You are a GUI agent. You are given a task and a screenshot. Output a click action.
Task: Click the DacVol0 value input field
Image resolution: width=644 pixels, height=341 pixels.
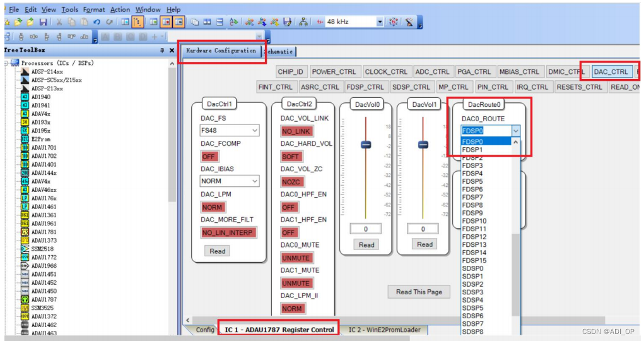366,229
